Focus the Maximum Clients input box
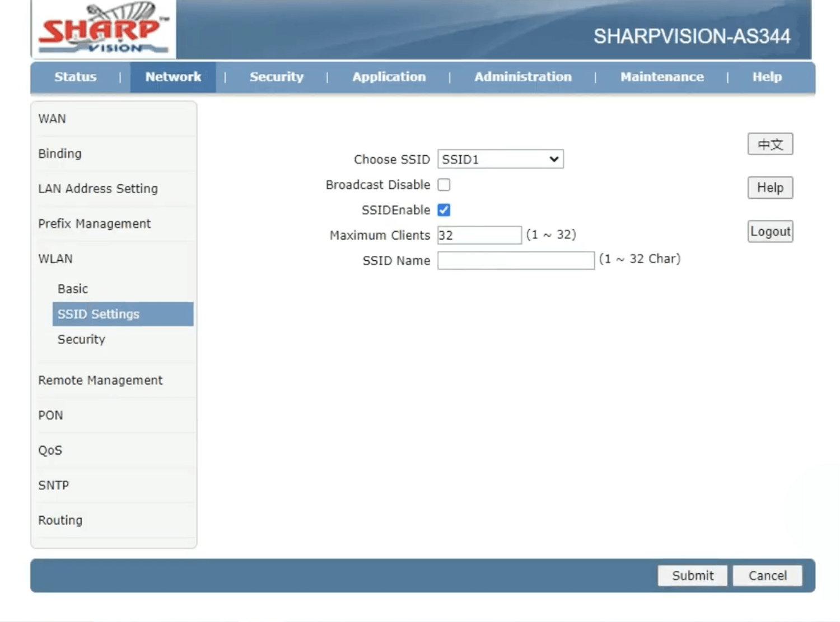The height and width of the screenshot is (622, 840). [479, 235]
